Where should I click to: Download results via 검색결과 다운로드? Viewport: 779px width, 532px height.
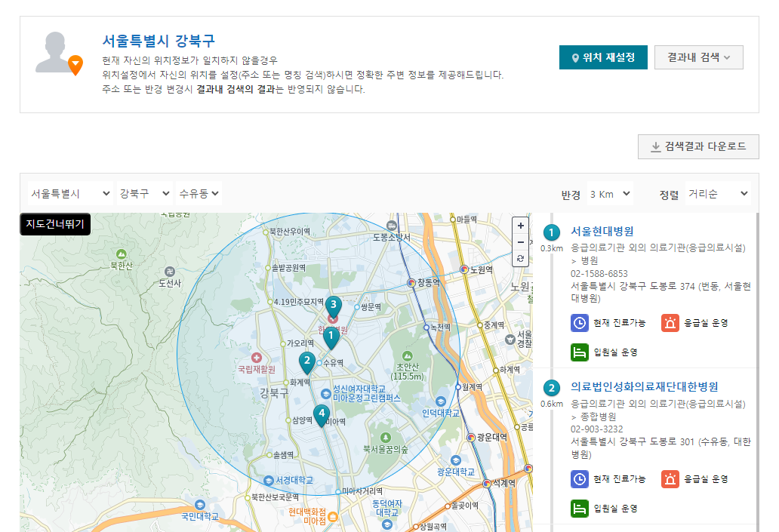coord(697,146)
